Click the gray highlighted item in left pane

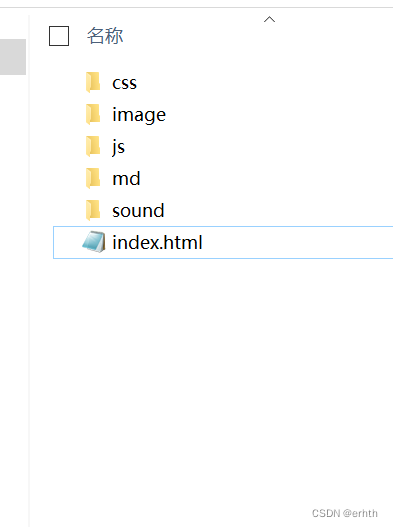(x=13, y=57)
